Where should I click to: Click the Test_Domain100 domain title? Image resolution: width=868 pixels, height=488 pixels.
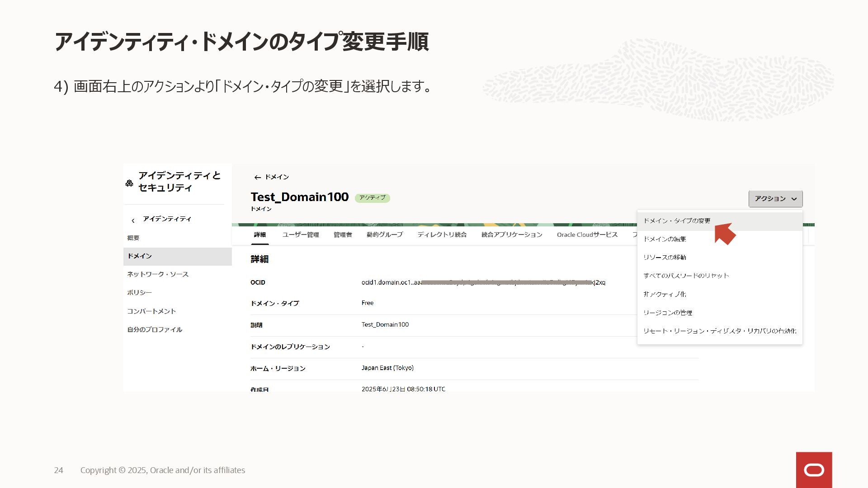pos(300,197)
